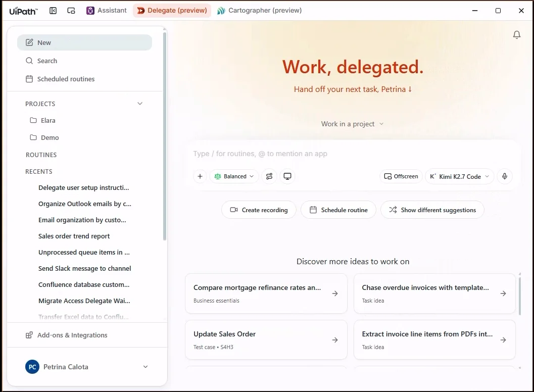The height and width of the screenshot is (392, 534).
Task: Open recent 'Unprocessed queue items in ...'
Action: click(84, 253)
